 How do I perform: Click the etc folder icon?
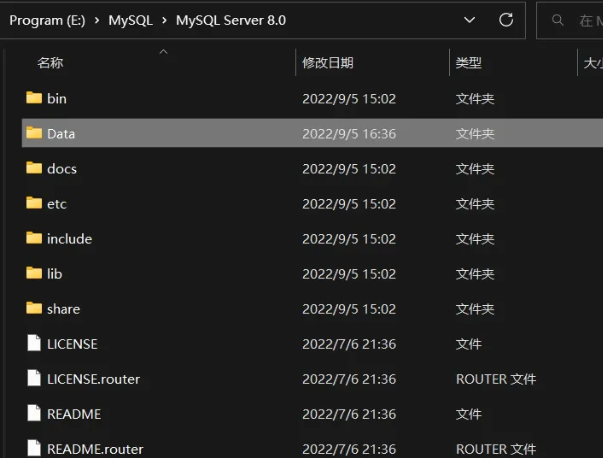pyautogui.click(x=34, y=203)
